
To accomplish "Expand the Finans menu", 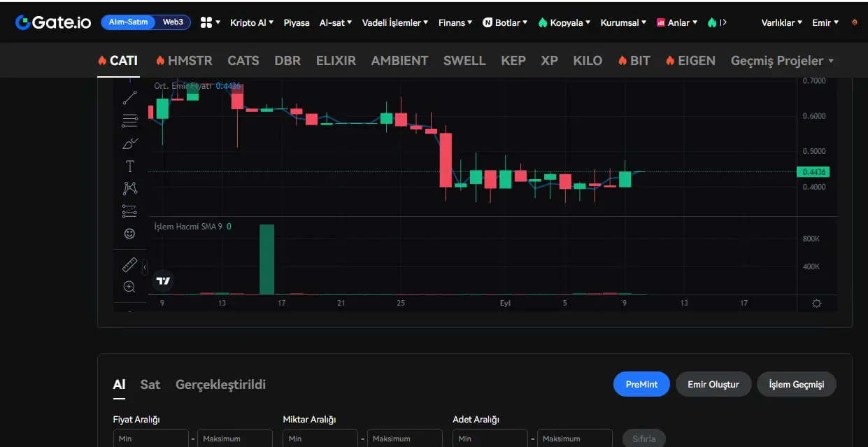I will tap(455, 22).
